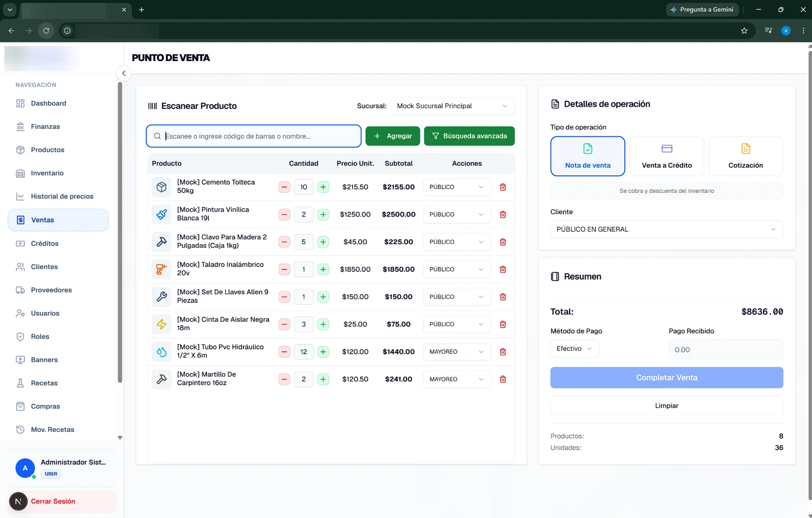Click the Cemento Tolteca box product icon
Screen dimensions: 812x518
click(161, 187)
